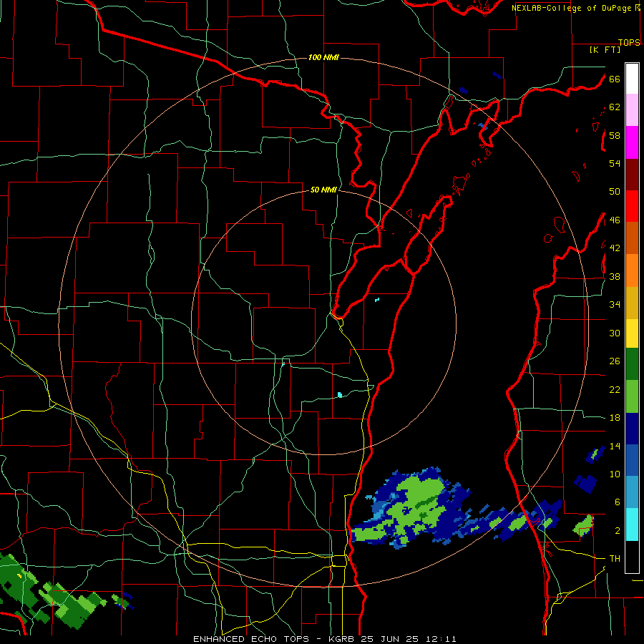This screenshot has height=644, width=644.
Task: Click the legend value 10
Action: (615, 474)
